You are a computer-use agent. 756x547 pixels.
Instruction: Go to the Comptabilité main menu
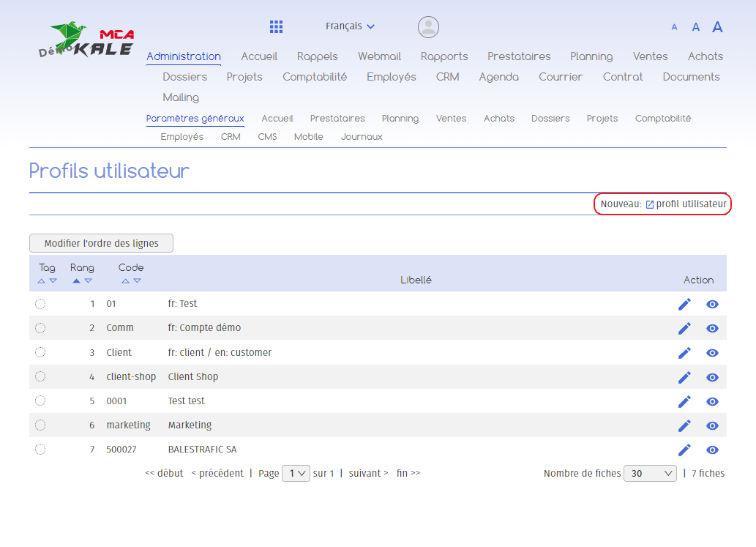pyautogui.click(x=315, y=77)
